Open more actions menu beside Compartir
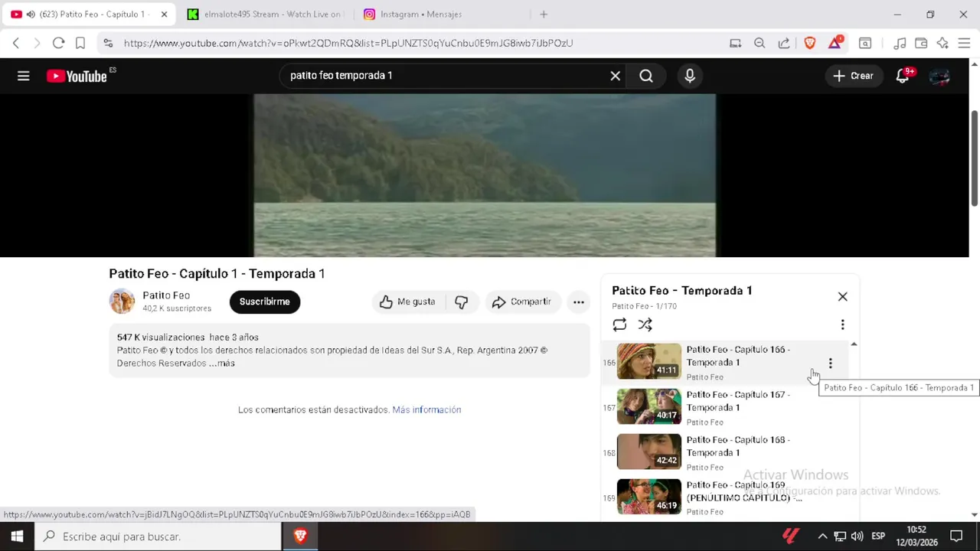 pos(579,302)
